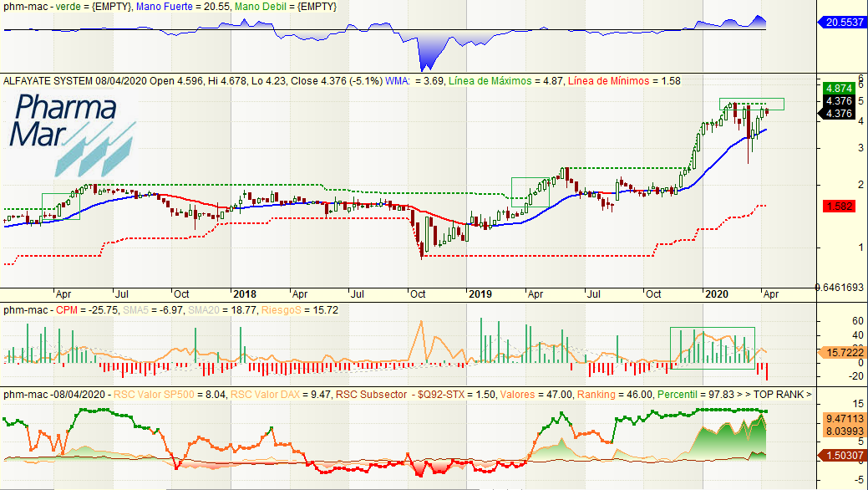Select the 'RiesgoS = 15.72' label

click(299, 310)
